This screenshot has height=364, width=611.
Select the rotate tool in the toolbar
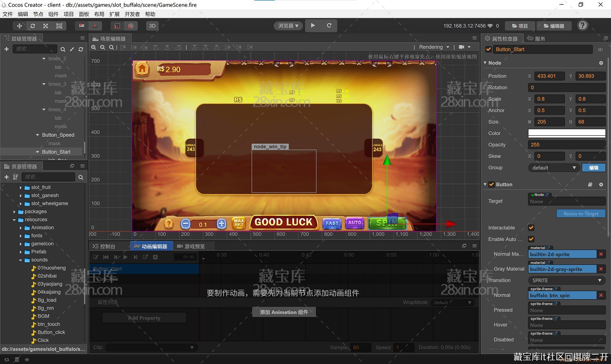[32, 26]
